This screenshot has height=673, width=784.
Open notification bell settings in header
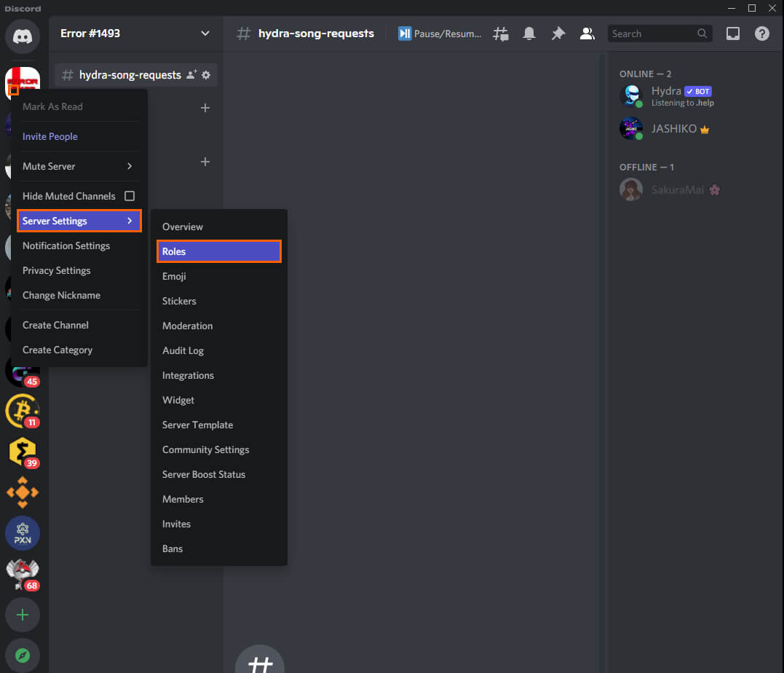[529, 34]
